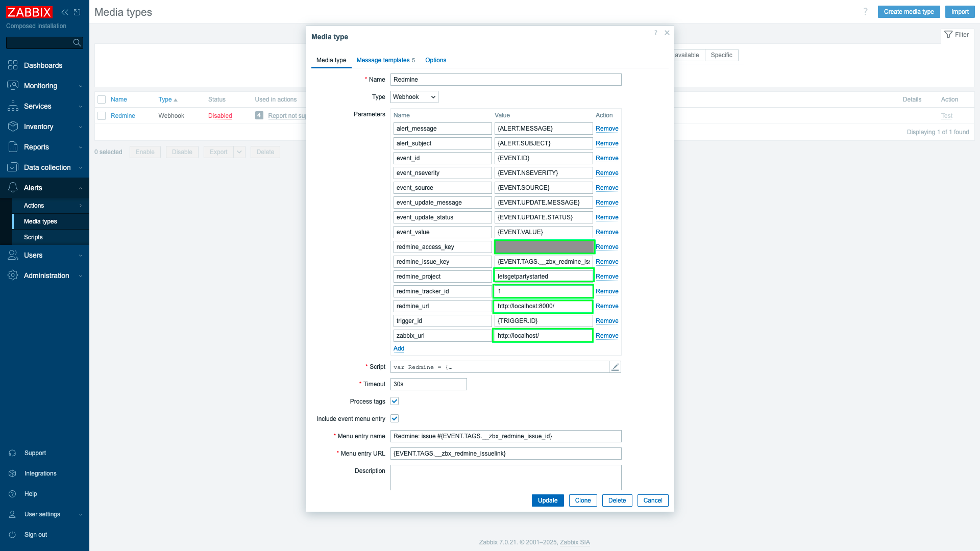Viewport: 980px width, 551px height.
Task: Select the Redmine row checkbox
Action: [x=102, y=116]
